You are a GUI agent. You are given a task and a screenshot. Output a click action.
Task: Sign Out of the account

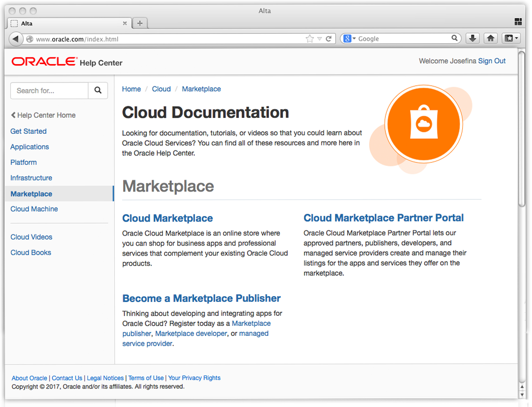coord(491,61)
